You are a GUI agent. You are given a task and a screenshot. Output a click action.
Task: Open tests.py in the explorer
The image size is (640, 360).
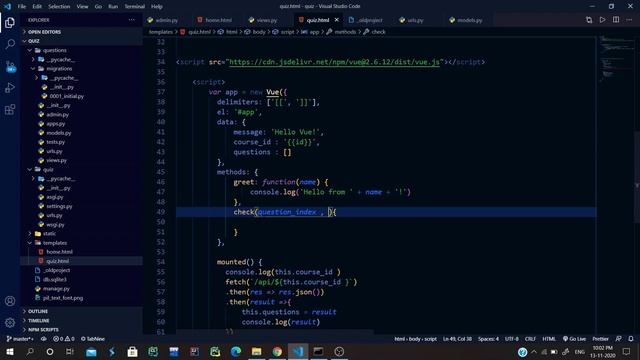pyautogui.click(x=56, y=142)
